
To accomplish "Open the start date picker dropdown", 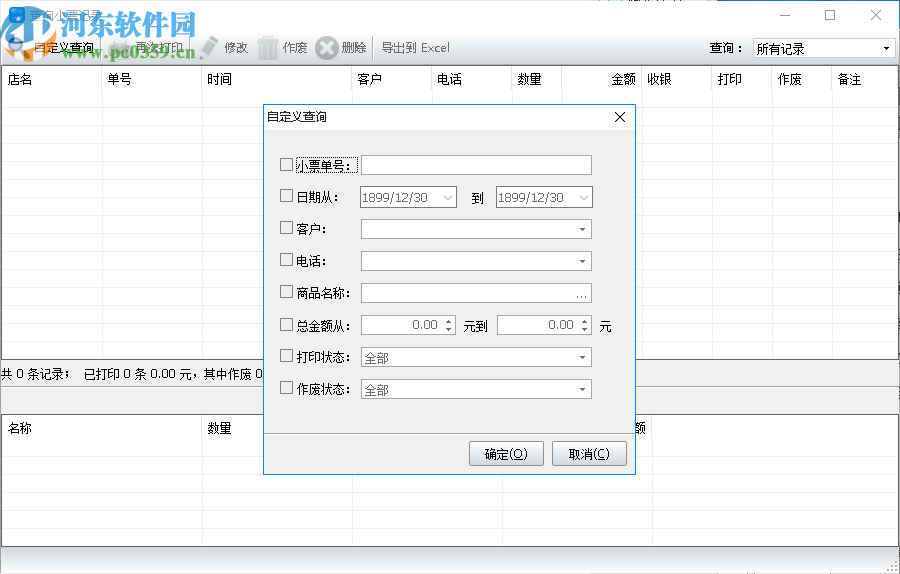I will [x=448, y=197].
